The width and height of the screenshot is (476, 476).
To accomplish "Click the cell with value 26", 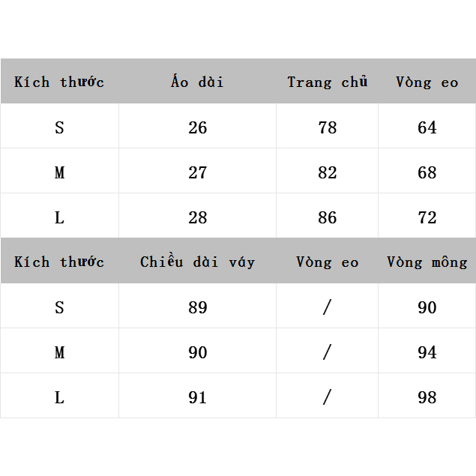I will (x=197, y=127).
